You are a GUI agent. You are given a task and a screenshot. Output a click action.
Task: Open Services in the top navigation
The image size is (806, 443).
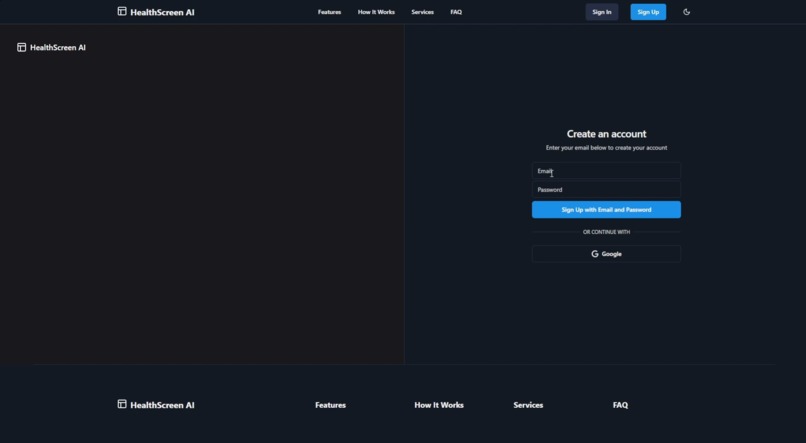point(423,12)
